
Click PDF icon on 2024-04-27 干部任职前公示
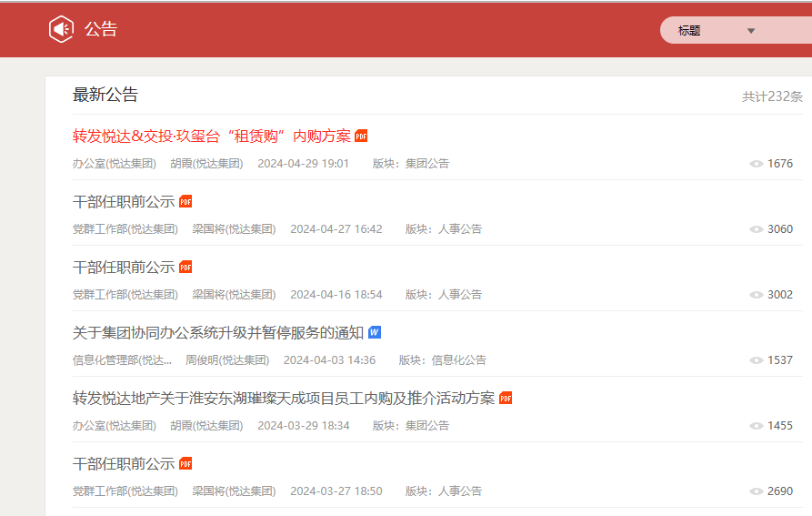185,201
